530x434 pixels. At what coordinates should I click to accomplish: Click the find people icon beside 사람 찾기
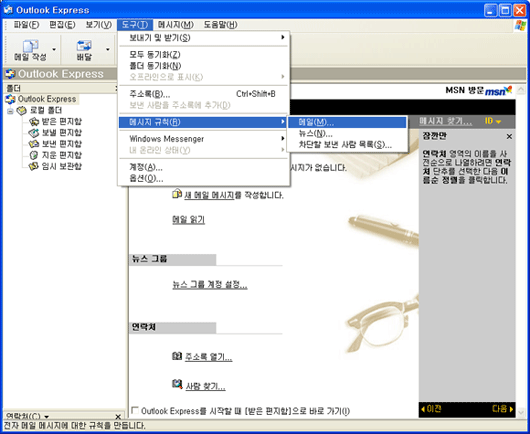pos(177,384)
